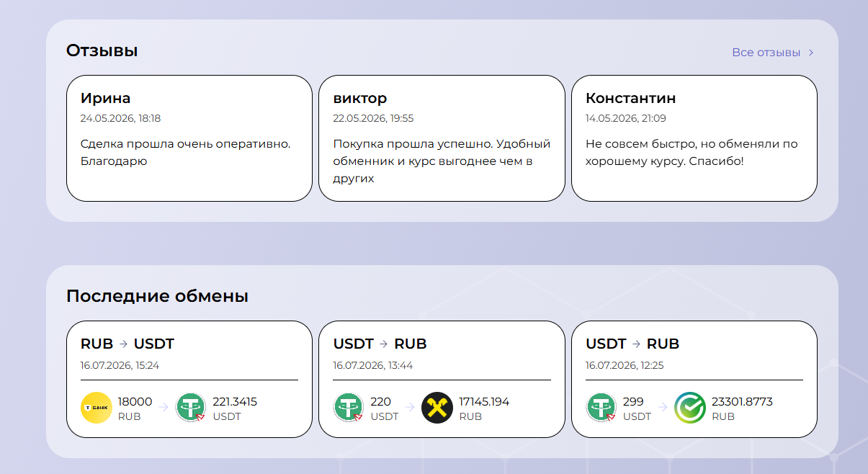The width and height of the screenshot is (868, 474).
Task: Click the Отзывы section heading
Action: pyautogui.click(x=102, y=50)
